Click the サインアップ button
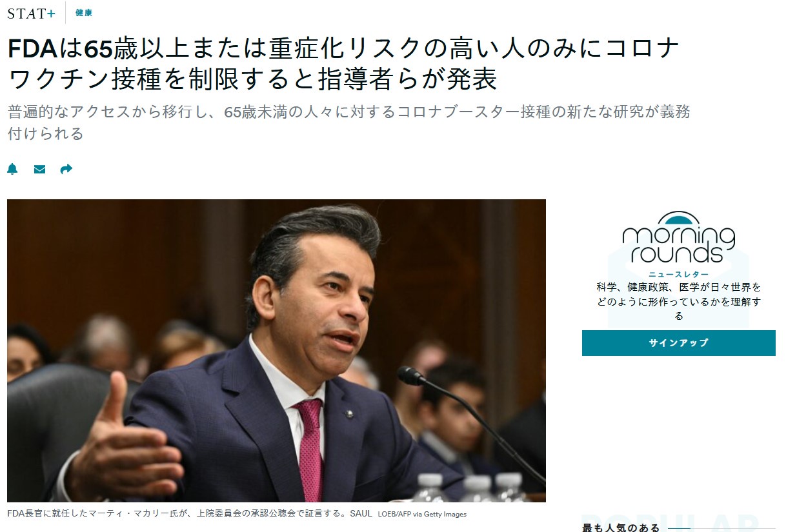The image size is (786, 532). [678, 343]
